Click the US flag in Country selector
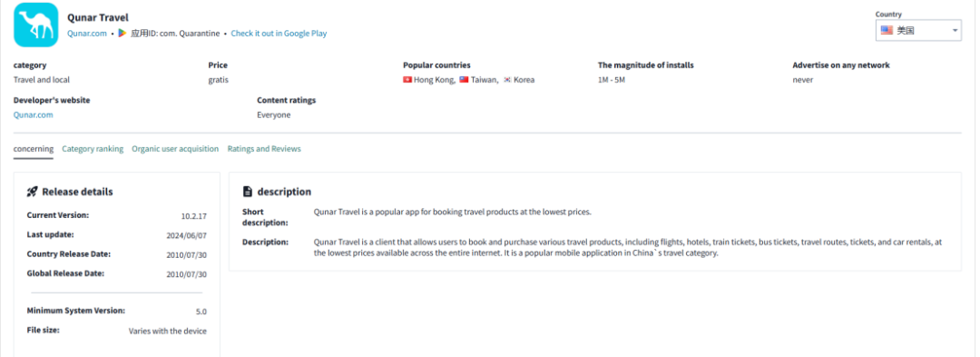 point(887,30)
